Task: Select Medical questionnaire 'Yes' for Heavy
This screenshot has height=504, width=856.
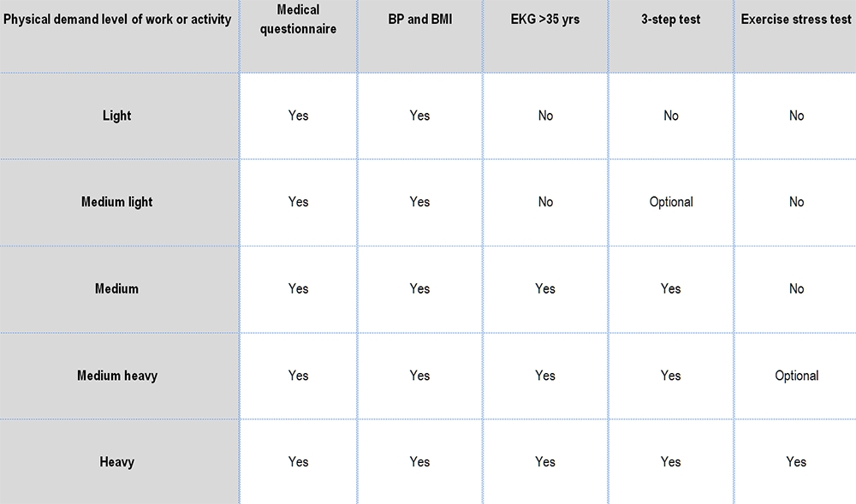Action: 299,462
